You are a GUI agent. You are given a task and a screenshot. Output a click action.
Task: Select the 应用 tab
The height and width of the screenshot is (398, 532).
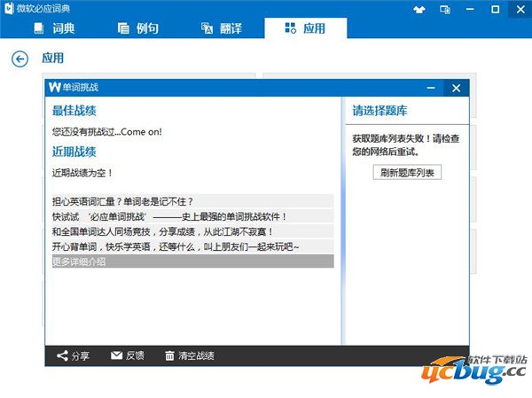tap(305, 28)
